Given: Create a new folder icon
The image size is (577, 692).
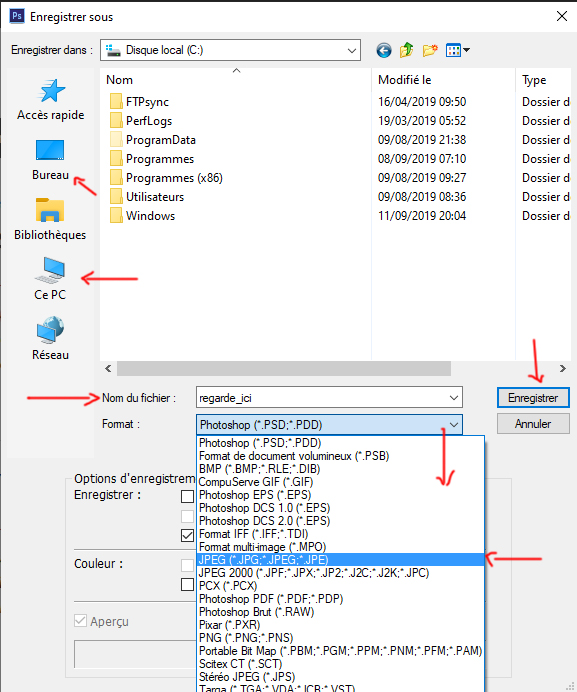Looking at the screenshot, I should [430, 50].
